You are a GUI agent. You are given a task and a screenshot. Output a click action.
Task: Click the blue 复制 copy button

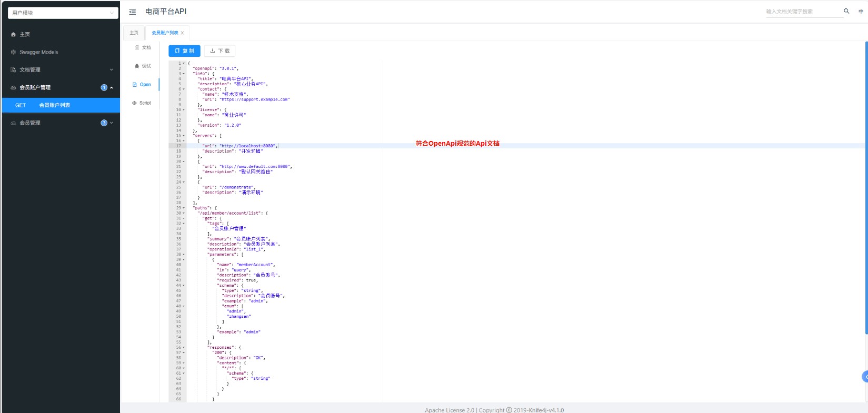[184, 51]
